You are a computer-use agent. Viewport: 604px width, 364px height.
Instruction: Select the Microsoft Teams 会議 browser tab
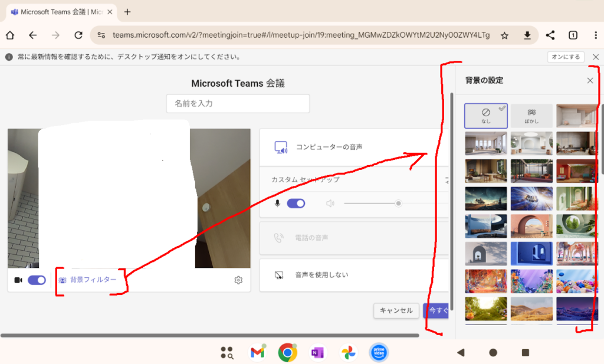click(61, 12)
